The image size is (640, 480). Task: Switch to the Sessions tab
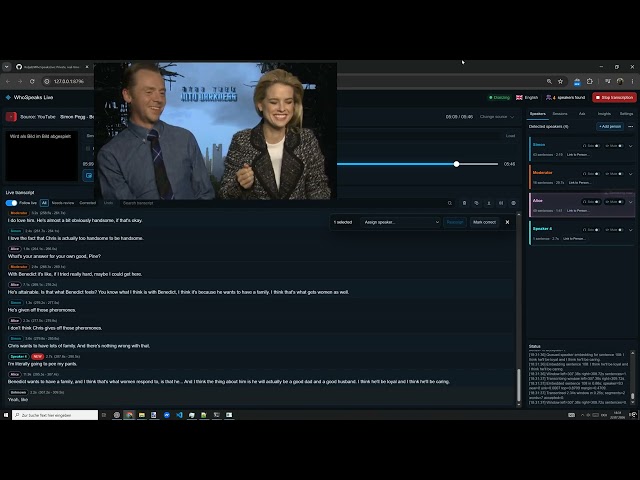(x=560, y=114)
